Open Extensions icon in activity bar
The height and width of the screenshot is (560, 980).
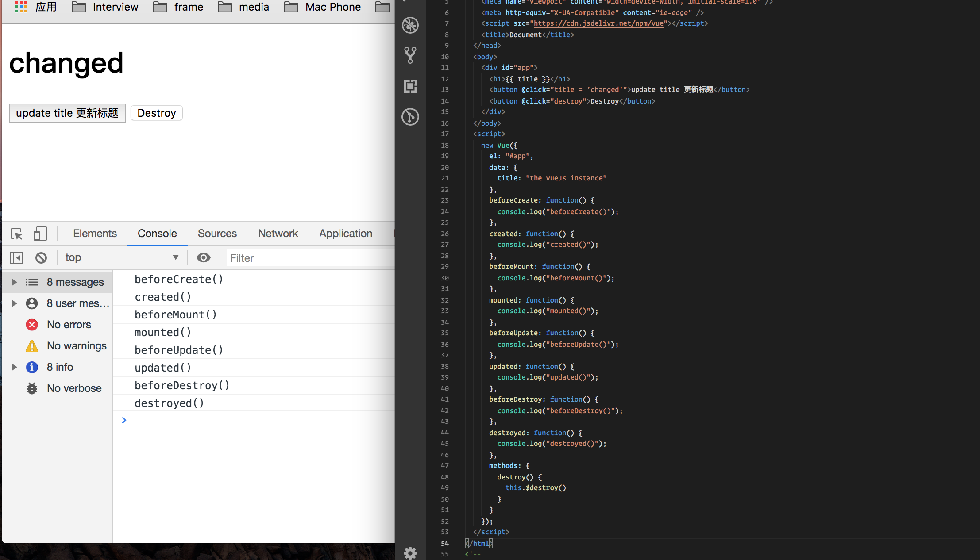pos(410,86)
